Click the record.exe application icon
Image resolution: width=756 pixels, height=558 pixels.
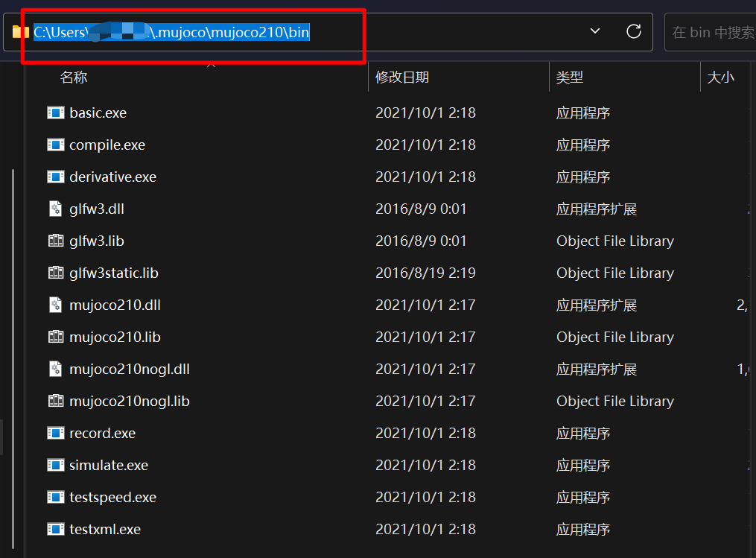point(56,433)
